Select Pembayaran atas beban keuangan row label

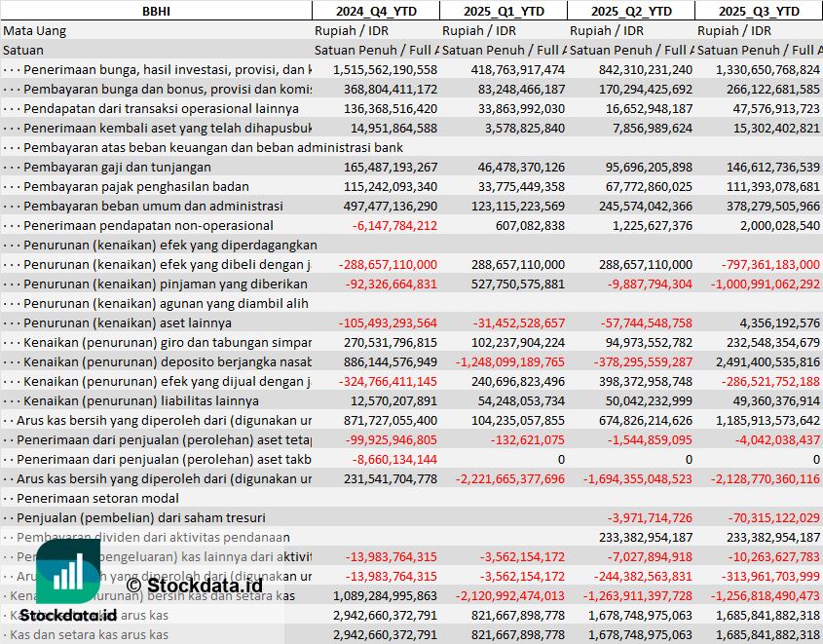coord(204,147)
